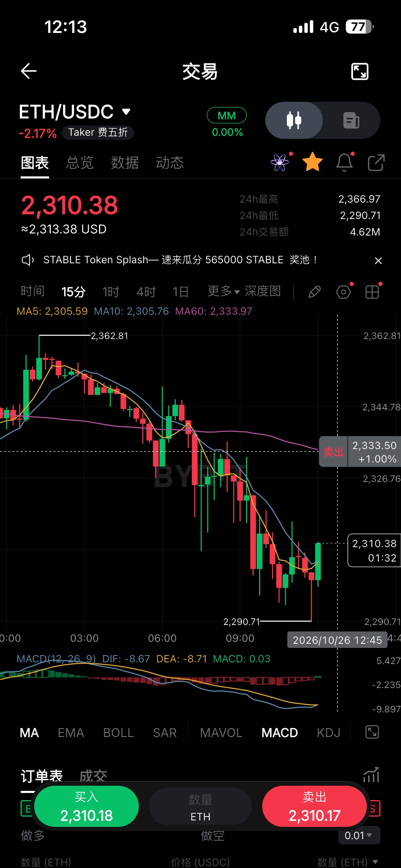Enable the KDJ sub-indicator
Screen dimensions: 401x868
tap(329, 733)
